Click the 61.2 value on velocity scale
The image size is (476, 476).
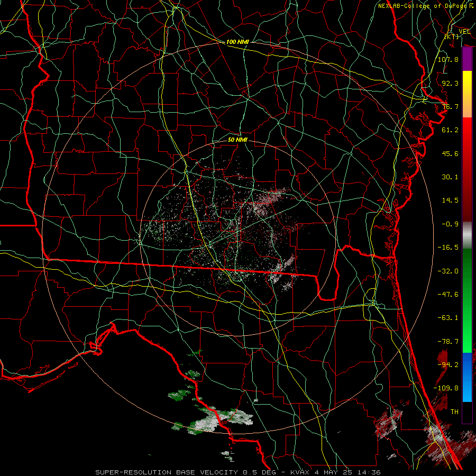click(450, 130)
